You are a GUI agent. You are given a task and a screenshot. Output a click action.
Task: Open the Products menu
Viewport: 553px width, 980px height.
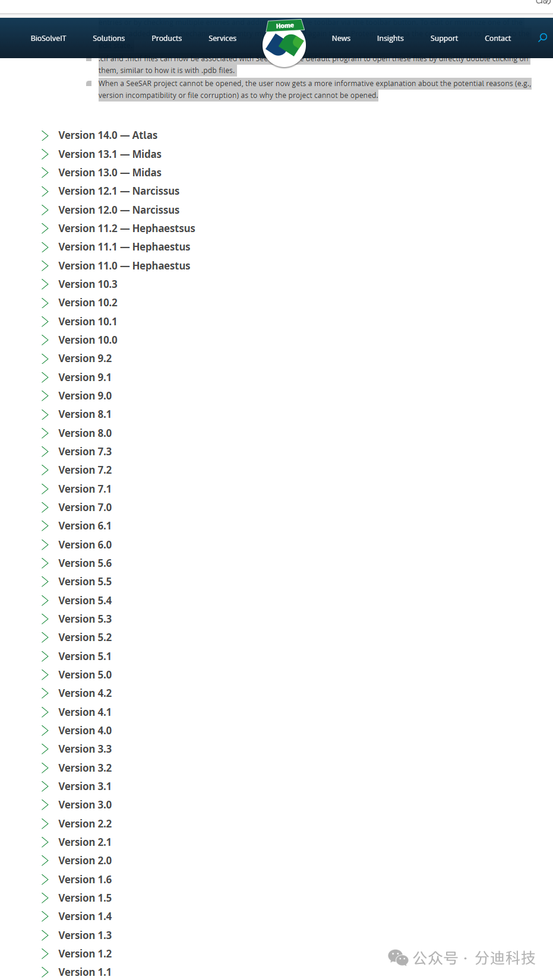click(166, 38)
